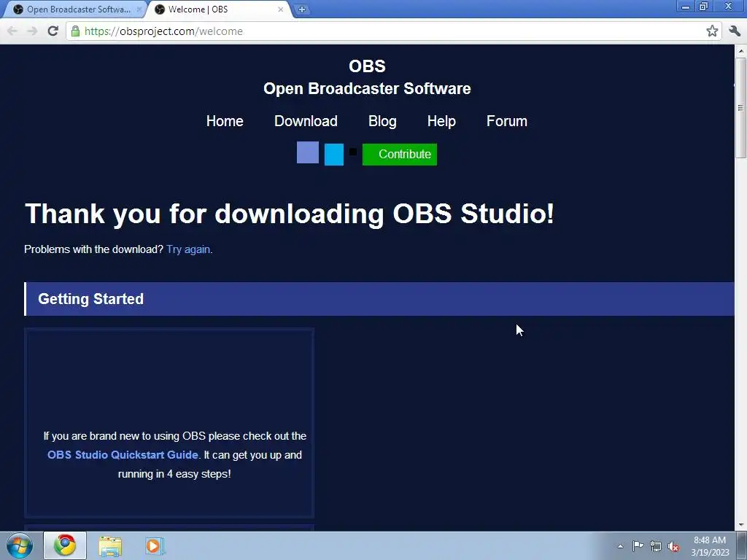Open the Action Center flag icon
The width and height of the screenshot is (747, 560).
click(x=638, y=546)
